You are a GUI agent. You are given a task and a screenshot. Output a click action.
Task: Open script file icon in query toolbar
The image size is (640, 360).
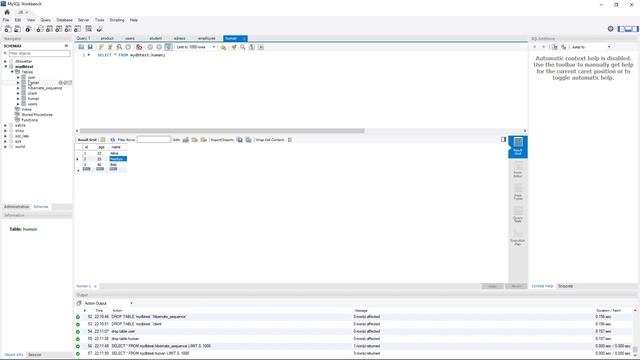pyautogui.click(x=81, y=47)
